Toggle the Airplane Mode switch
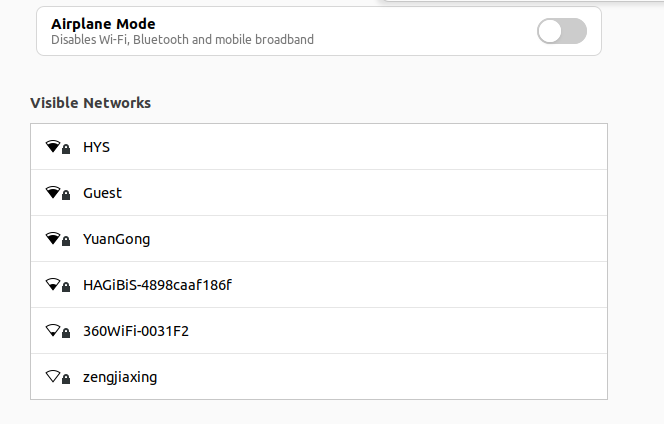Image resolution: width=664 pixels, height=424 pixels. point(562,31)
